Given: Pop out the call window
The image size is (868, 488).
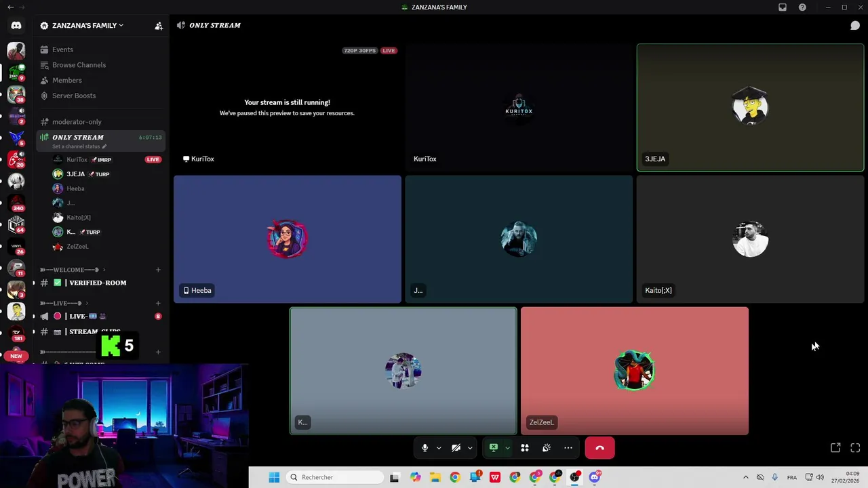Looking at the screenshot, I should [x=835, y=448].
